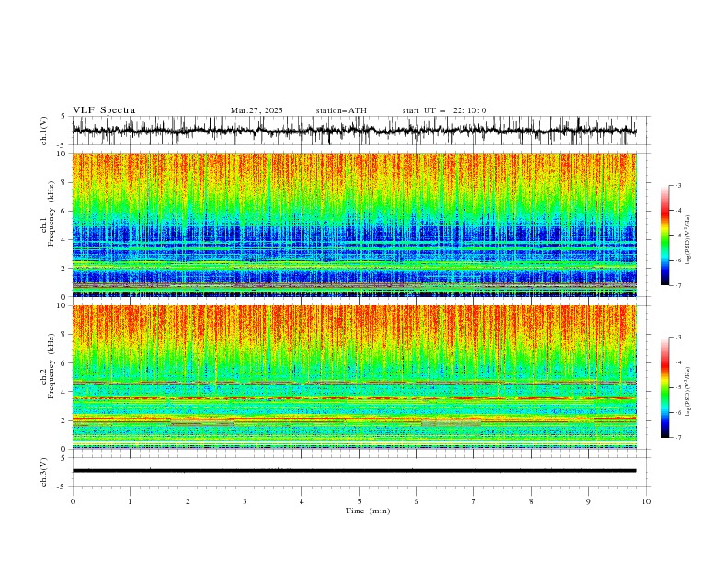Click the ch.1 Frequency (kHz) axis label
Image resolution: width=728 pixels, height=563 pixels.
pos(48,214)
